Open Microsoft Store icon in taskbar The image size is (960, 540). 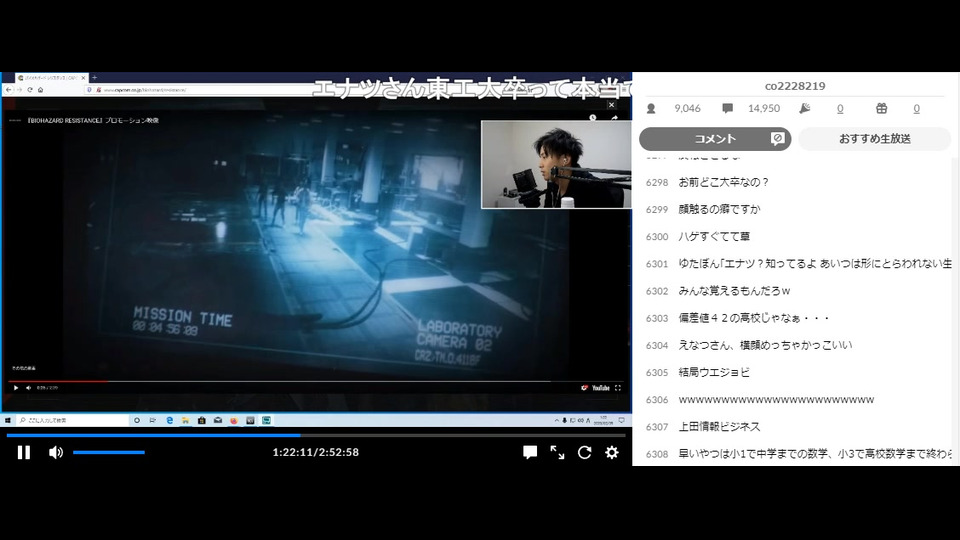pos(201,421)
